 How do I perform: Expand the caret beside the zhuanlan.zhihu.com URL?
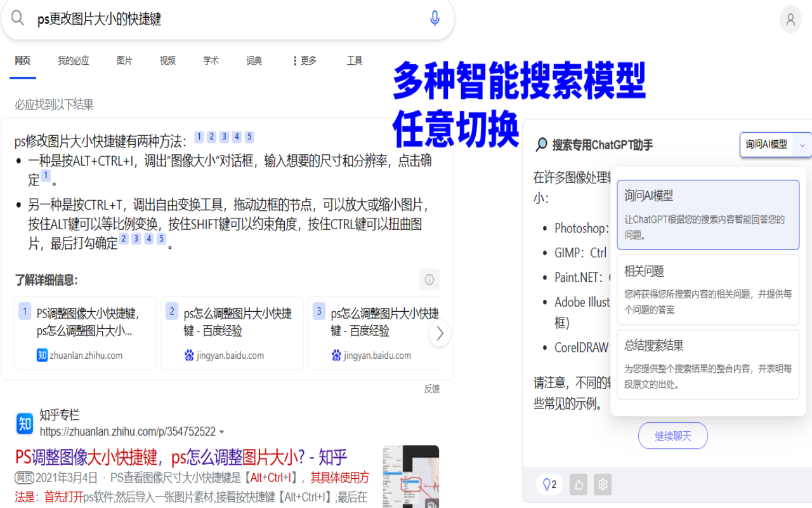(221, 432)
